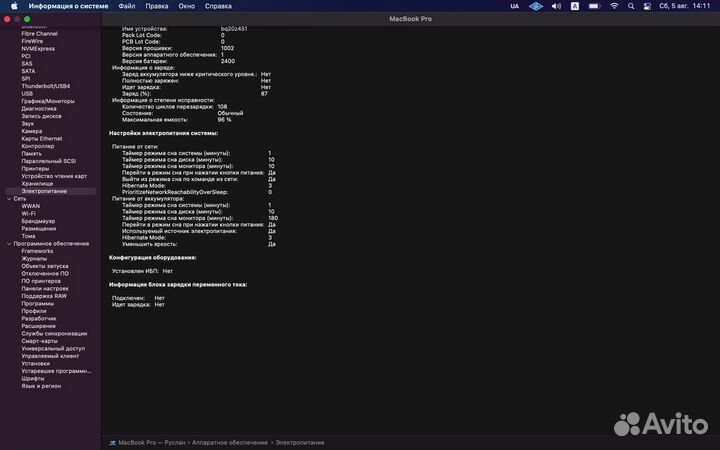720x450 pixels.
Task: Click the UA input source indicator
Action: [515, 6]
